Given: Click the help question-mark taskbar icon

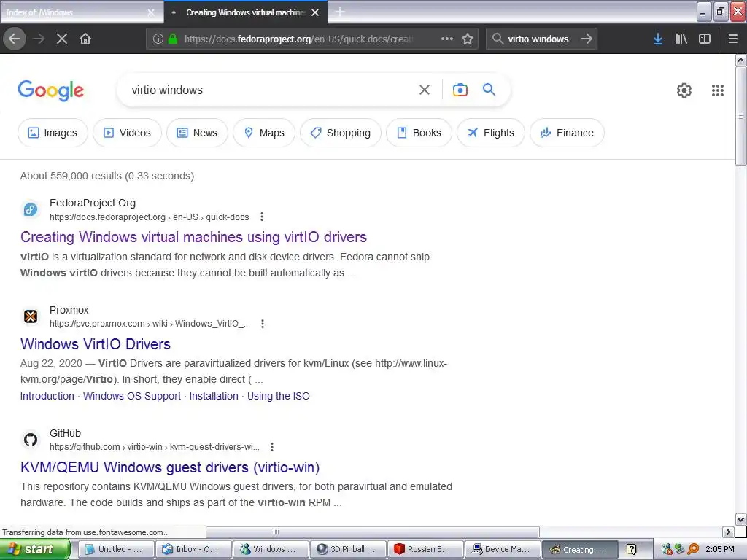Looking at the screenshot, I should tap(631, 549).
